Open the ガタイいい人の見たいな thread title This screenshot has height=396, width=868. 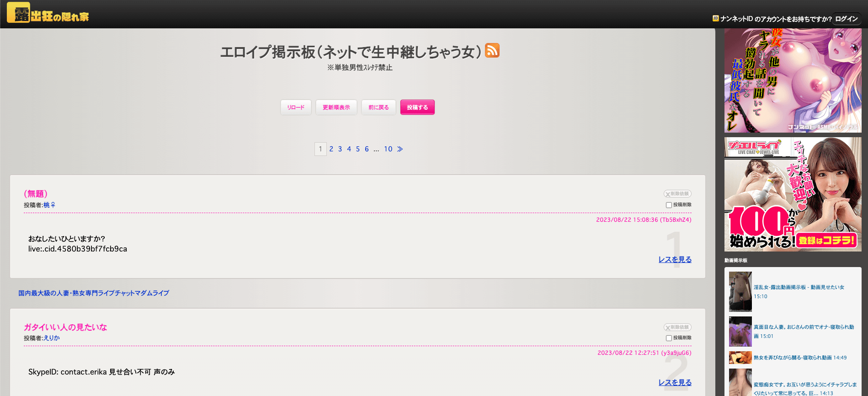point(65,327)
